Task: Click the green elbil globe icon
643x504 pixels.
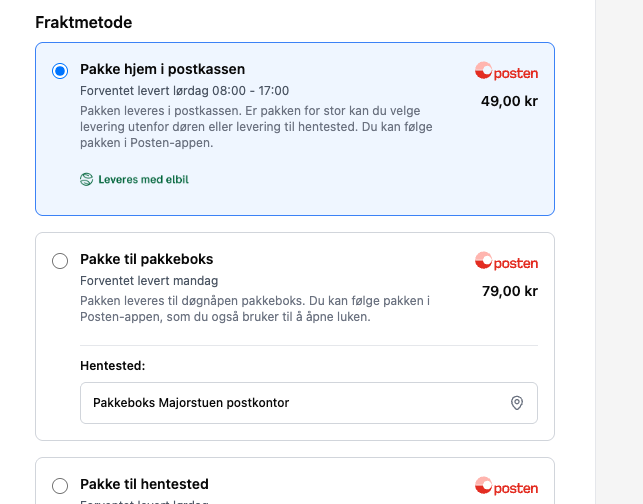Action: point(87,180)
